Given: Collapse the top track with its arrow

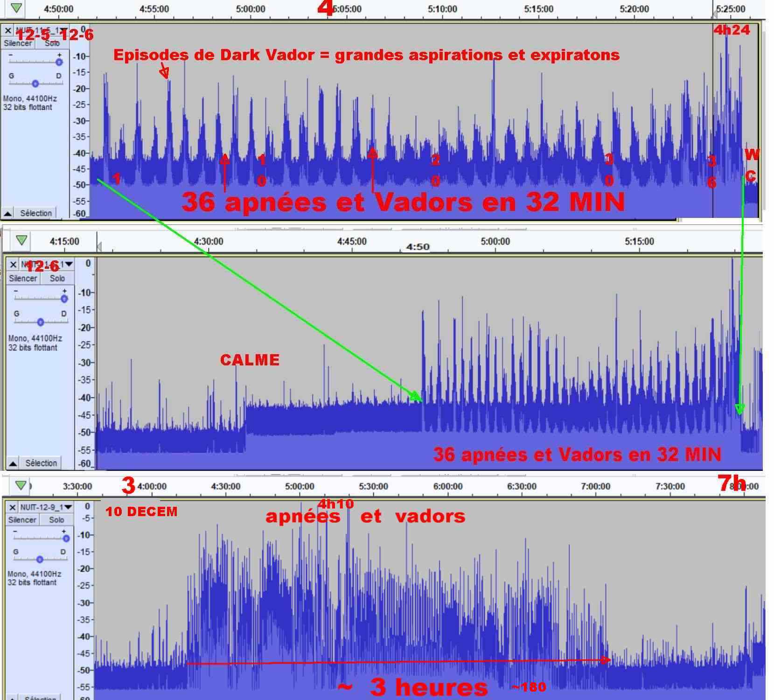Looking at the screenshot, I should [7, 214].
